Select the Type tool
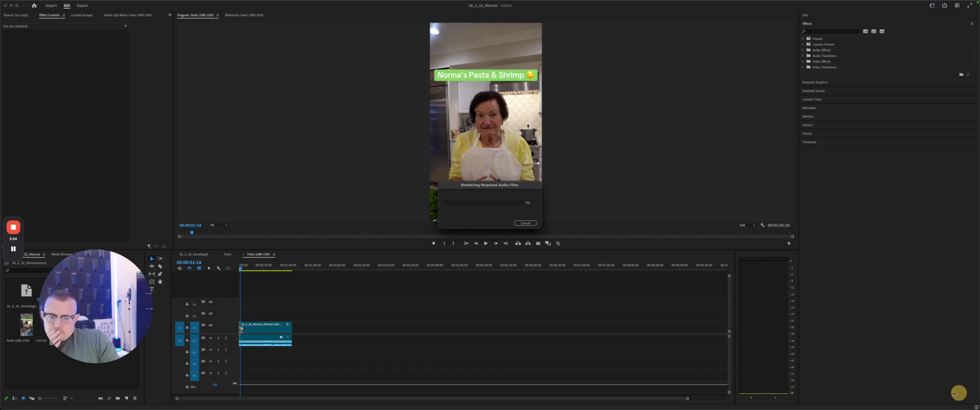Viewport: 980px width, 410px height. (152, 290)
